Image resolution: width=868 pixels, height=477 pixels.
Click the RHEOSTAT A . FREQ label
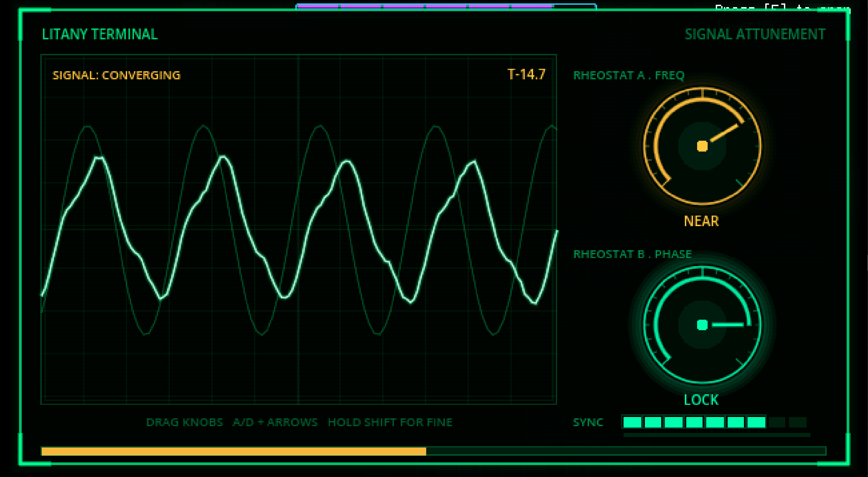click(629, 75)
